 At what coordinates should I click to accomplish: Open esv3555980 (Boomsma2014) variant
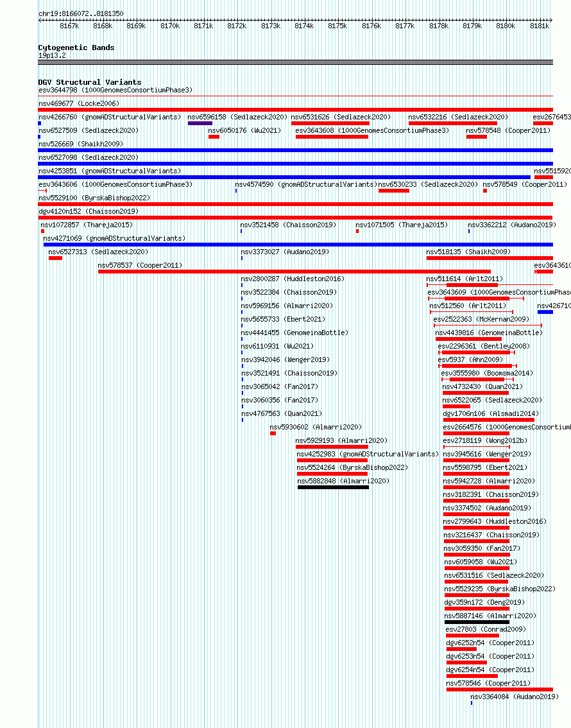pos(487,373)
